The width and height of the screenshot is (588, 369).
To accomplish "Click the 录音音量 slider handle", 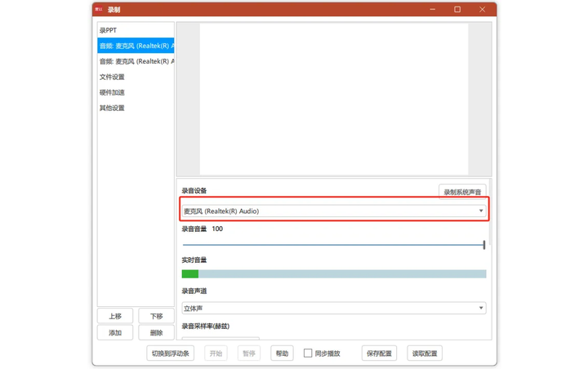I will [484, 245].
